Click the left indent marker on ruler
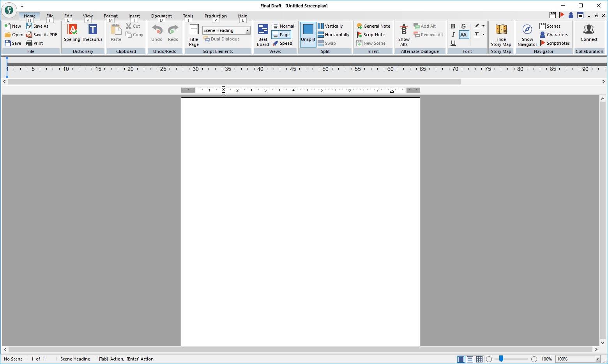This screenshot has width=608, height=364. tap(223, 90)
